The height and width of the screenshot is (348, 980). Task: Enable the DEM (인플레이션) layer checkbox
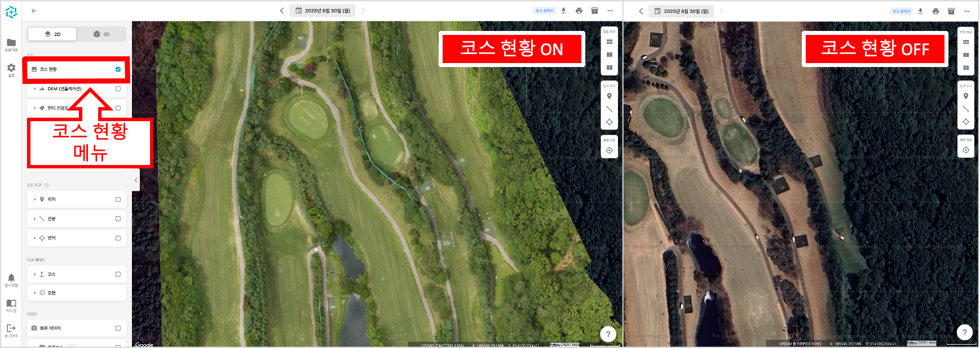click(x=118, y=88)
